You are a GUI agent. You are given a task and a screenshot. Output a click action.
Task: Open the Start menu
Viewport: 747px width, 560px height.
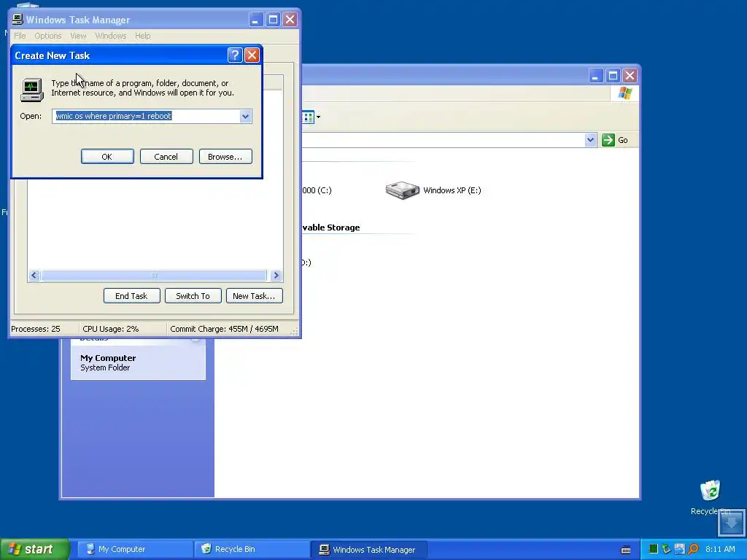pyautogui.click(x=35, y=549)
